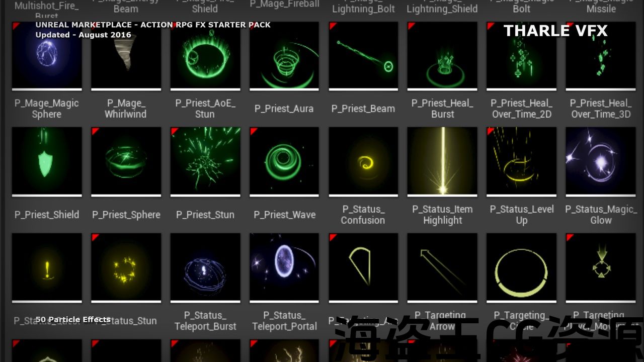644x362 pixels.
Task: Click the P_Priest_Wave name label
Action: point(284,215)
